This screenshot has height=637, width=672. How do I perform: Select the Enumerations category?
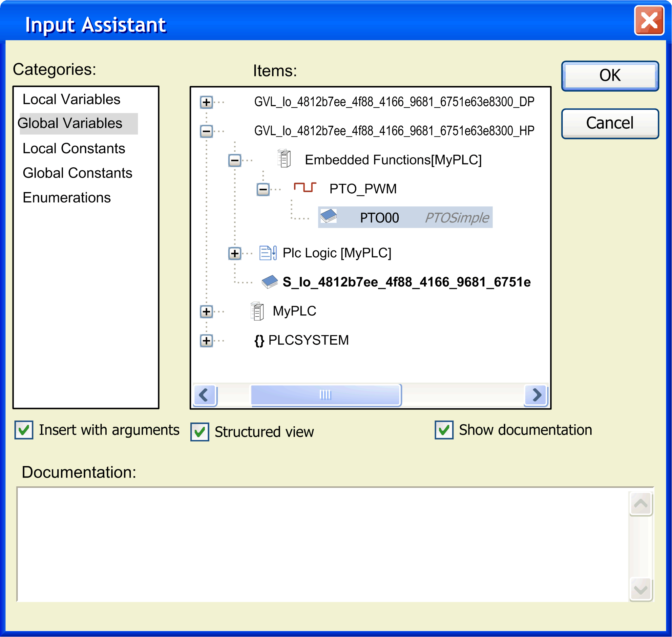67,198
